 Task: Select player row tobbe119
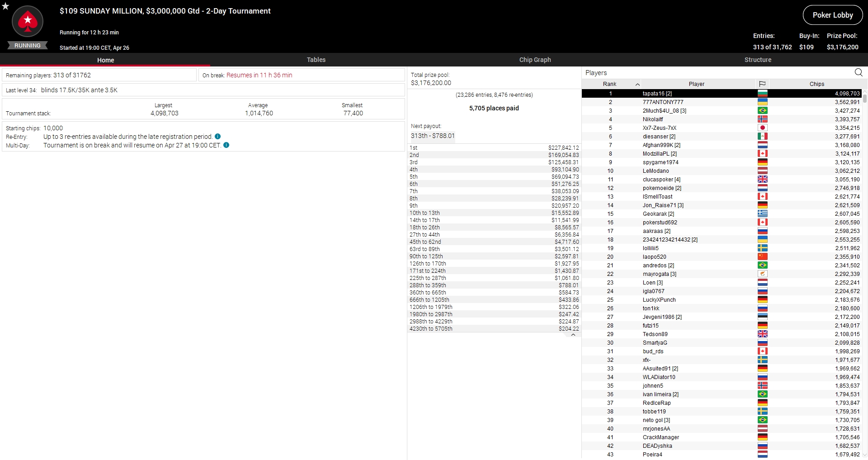coord(722,412)
